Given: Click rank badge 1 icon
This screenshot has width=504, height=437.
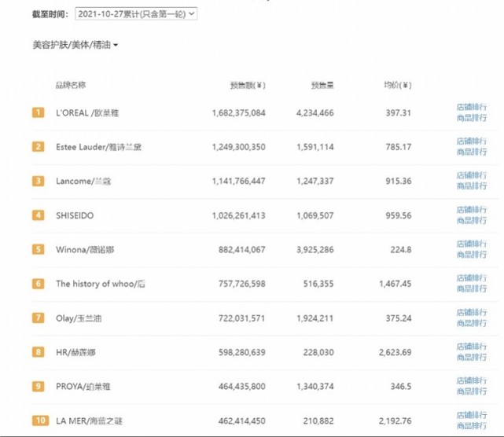Looking at the screenshot, I should tap(39, 112).
